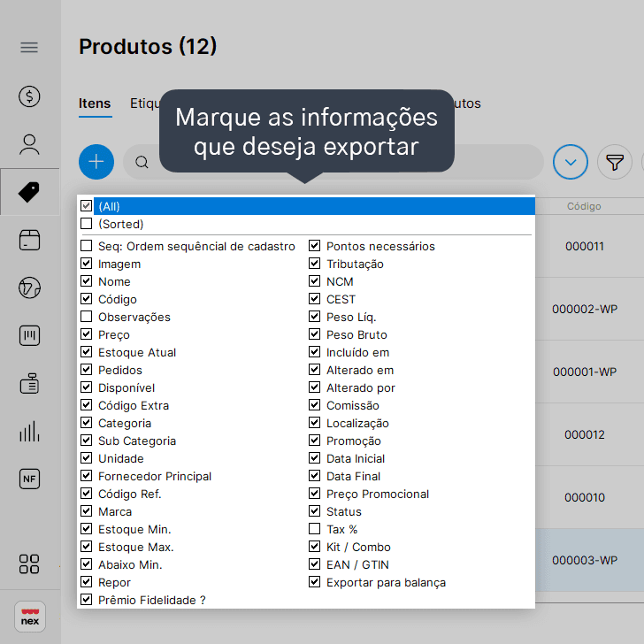Uncheck the Preço Promocional checkbox
This screenshot has height=644, width=644.
point(315,494)
